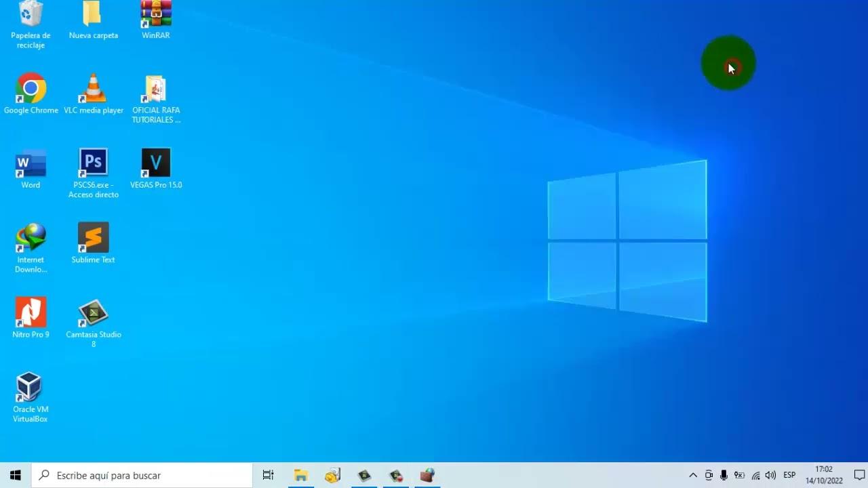The width and height of the screenshot is (868, 488).
Task: Select the WinRAR desktop shortcut
Action: [155, 20]
